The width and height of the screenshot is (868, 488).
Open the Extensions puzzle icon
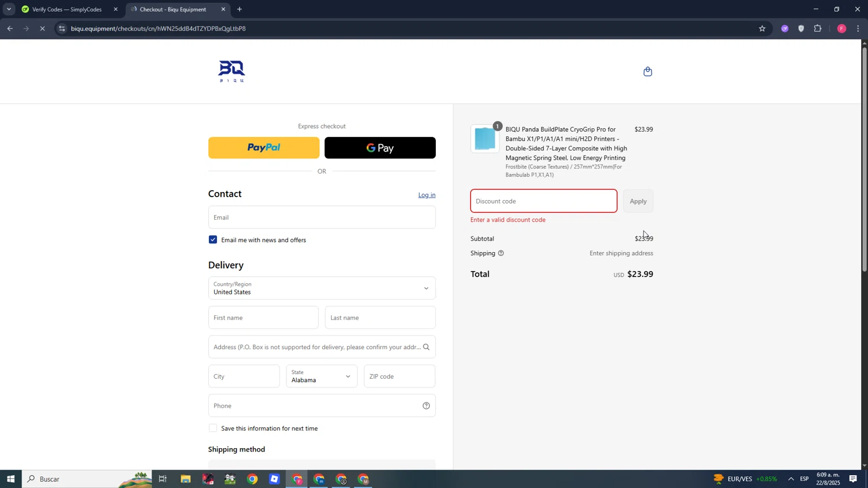coord(818,28)
